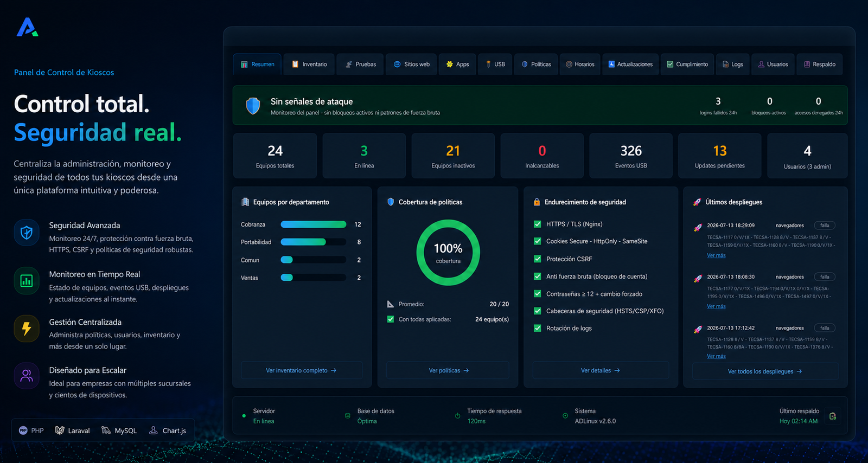This screenshot has width=868, height=463.
Task: Switch to the Respaldo tab
Action: coord(820,64)
